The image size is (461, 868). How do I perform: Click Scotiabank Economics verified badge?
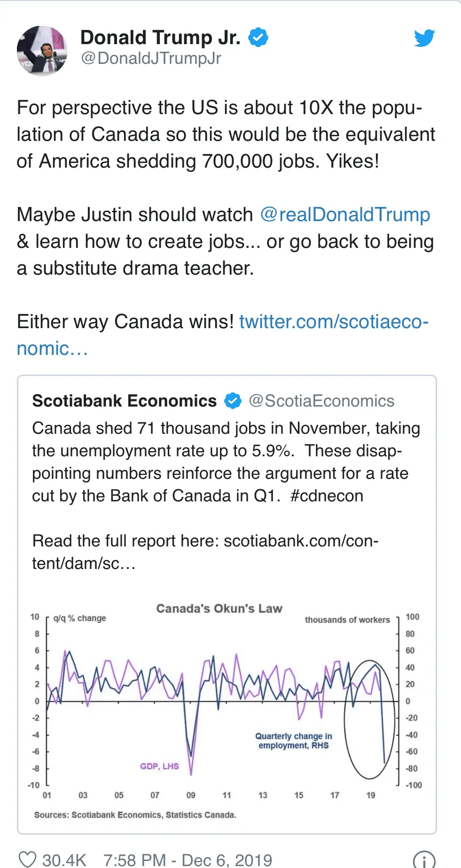point(233,401)
